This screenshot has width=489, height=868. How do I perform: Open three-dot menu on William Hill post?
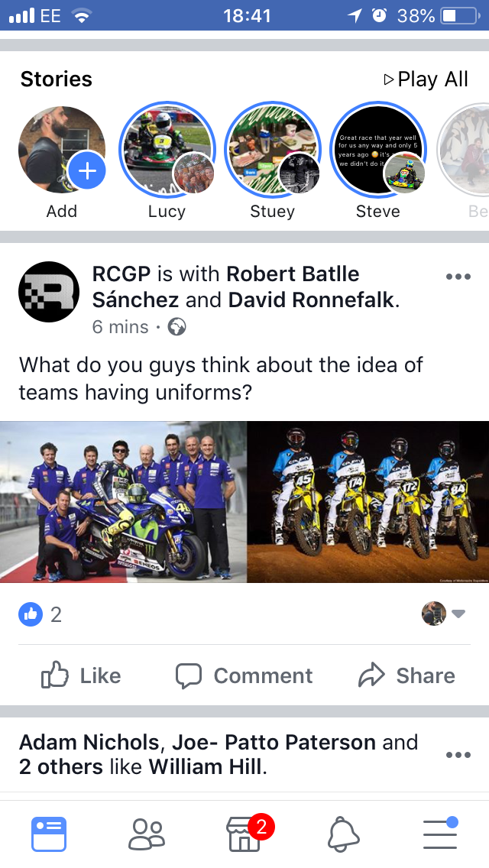pos(458,754)
